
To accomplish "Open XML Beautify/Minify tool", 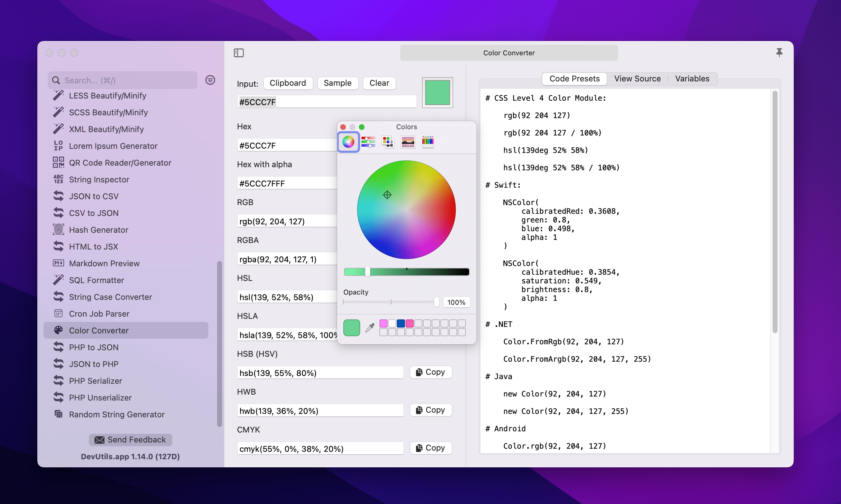I will (126, 129).
